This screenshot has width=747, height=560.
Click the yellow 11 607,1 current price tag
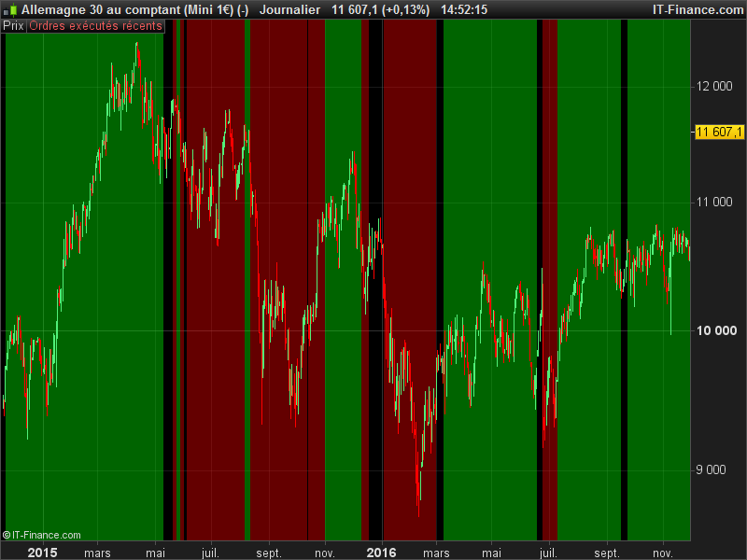(719, 132)
